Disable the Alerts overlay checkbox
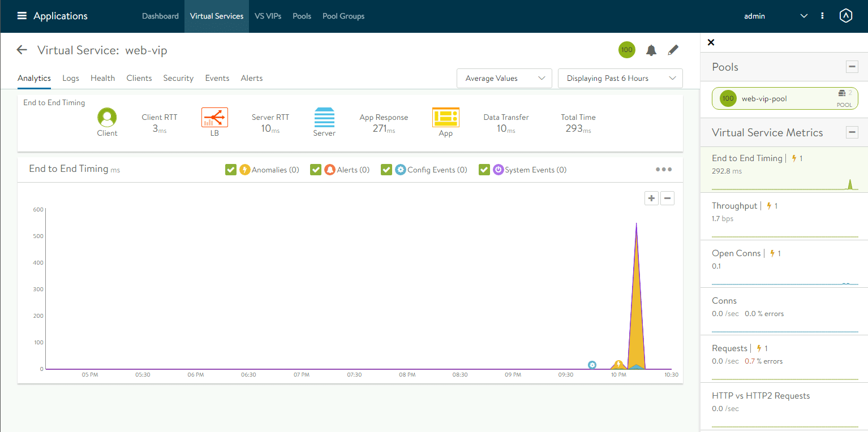Viewport: 868px width, 432px height. point(316,169)
